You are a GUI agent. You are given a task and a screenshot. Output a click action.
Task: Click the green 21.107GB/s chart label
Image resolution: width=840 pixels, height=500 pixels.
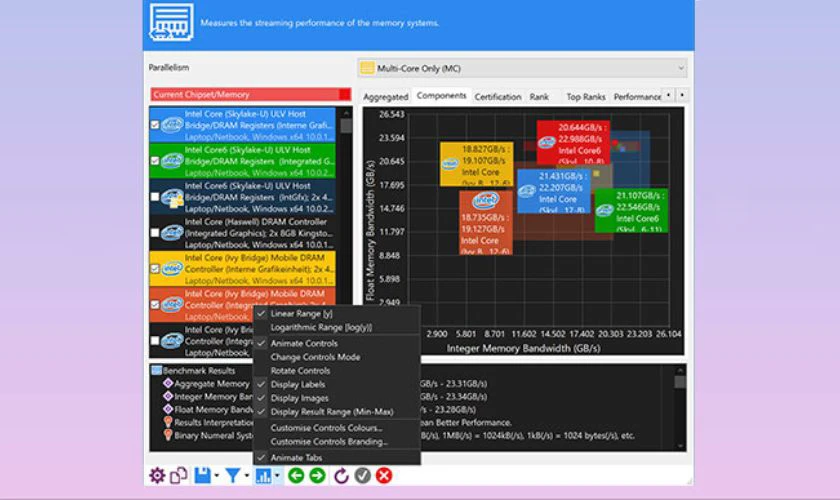tap(631, 211)
